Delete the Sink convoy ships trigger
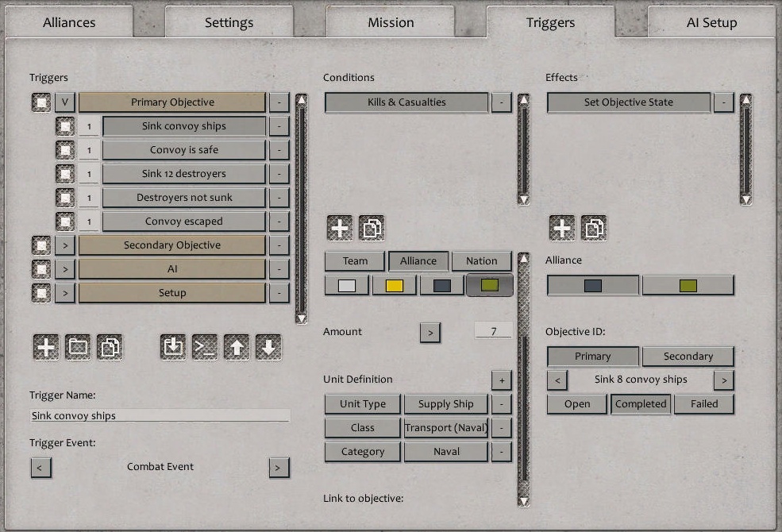Viewport: 782px width, 532px height. click(279, 126)
